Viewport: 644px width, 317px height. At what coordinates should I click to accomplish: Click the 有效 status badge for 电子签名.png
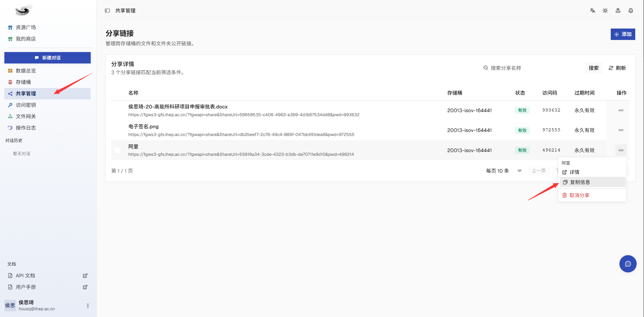pos(522,130)
